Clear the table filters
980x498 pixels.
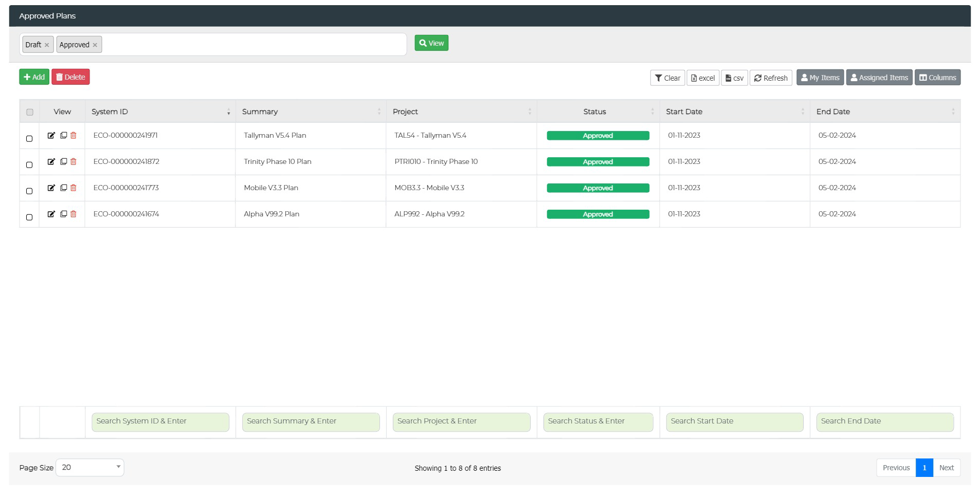667,78
